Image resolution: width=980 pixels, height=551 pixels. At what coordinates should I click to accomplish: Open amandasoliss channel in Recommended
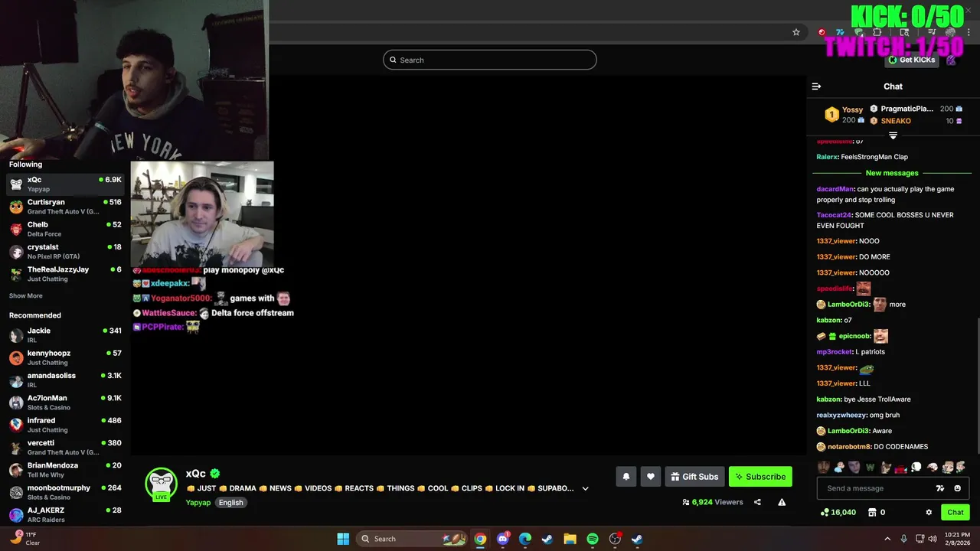(x=65, y=380)
